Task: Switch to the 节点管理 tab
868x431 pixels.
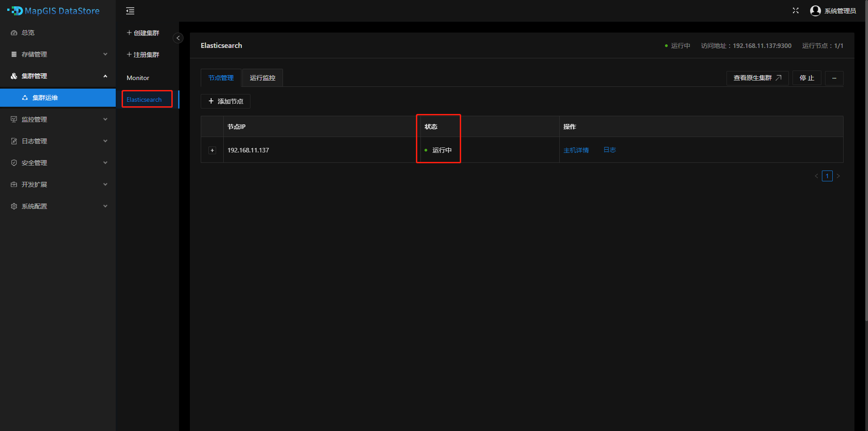Action: (x=221, y=78)
